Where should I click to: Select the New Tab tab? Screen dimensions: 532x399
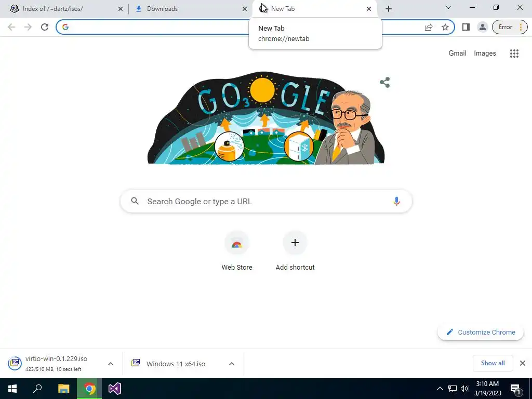[x=315, y=9]
